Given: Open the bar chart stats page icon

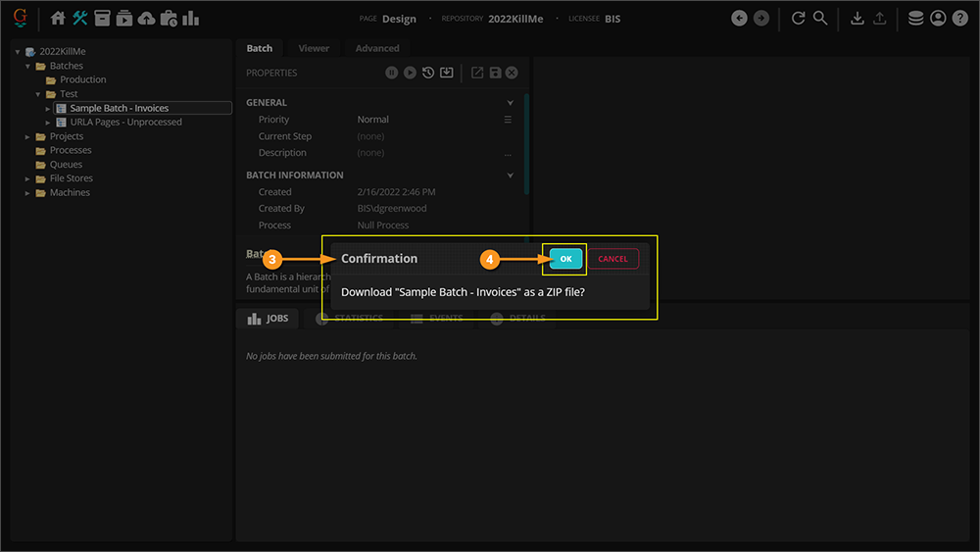Looking at the screenshot, I should point(191,18).
